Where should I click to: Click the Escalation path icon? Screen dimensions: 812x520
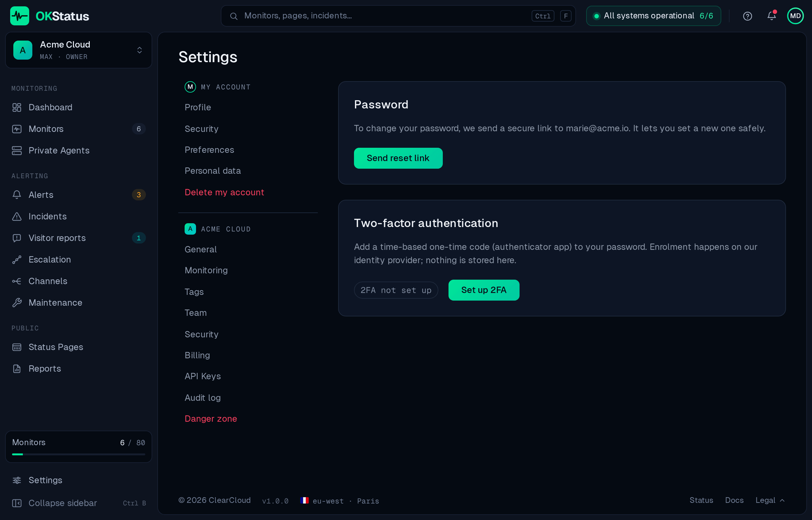[17, 260]
